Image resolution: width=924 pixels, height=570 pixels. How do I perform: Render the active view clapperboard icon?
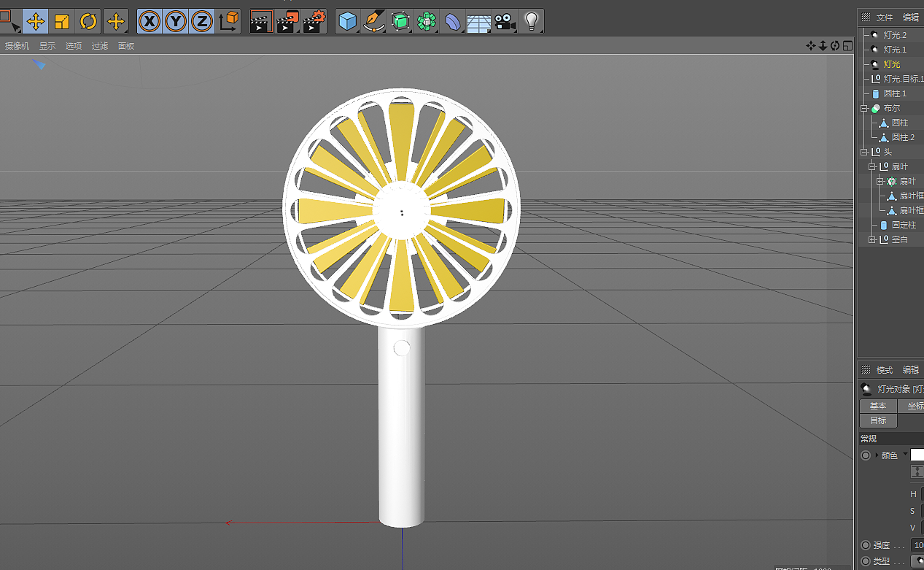[261, 21]
